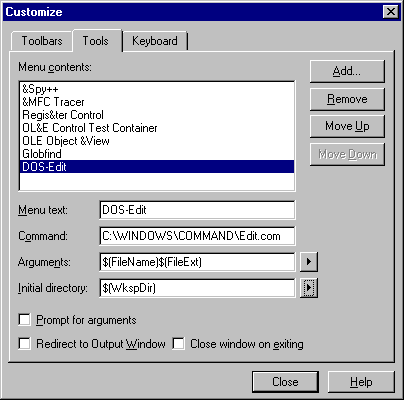
Task: Toggle Redirect to Output Window checkbox
Action: click(25, 344)
